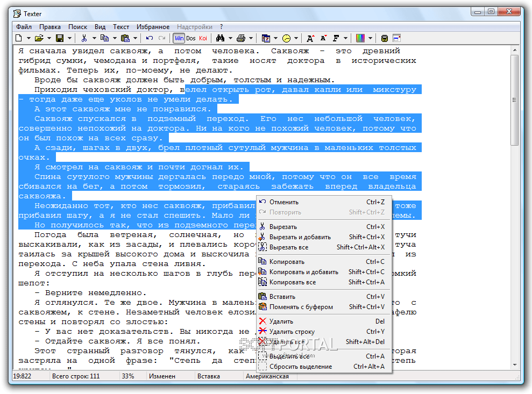Image resolution: width=532 pixels, height=394 pixels.
Task: Expand the calendar icon dropdown arrow
Action: pos(275,38)
